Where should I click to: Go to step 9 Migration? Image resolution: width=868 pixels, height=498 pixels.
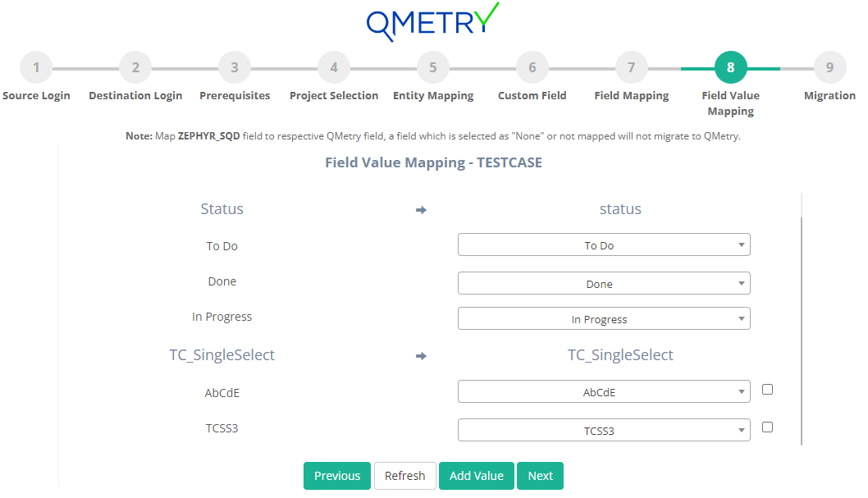point(829,67)
